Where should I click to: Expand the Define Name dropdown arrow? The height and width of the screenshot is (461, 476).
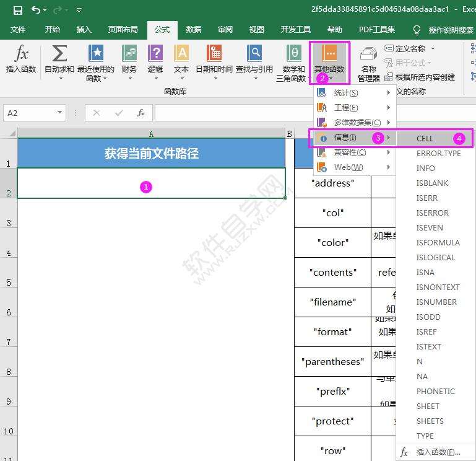pos(433,48)
